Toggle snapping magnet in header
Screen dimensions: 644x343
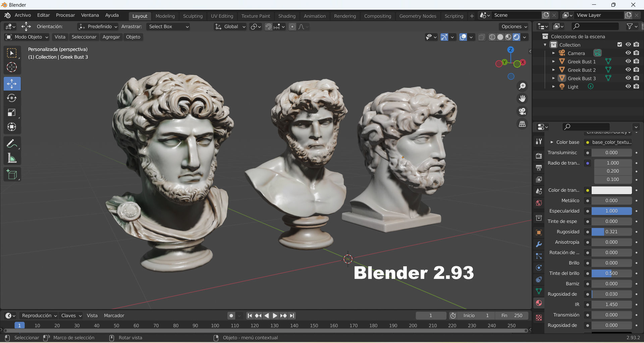coord(268,26)
